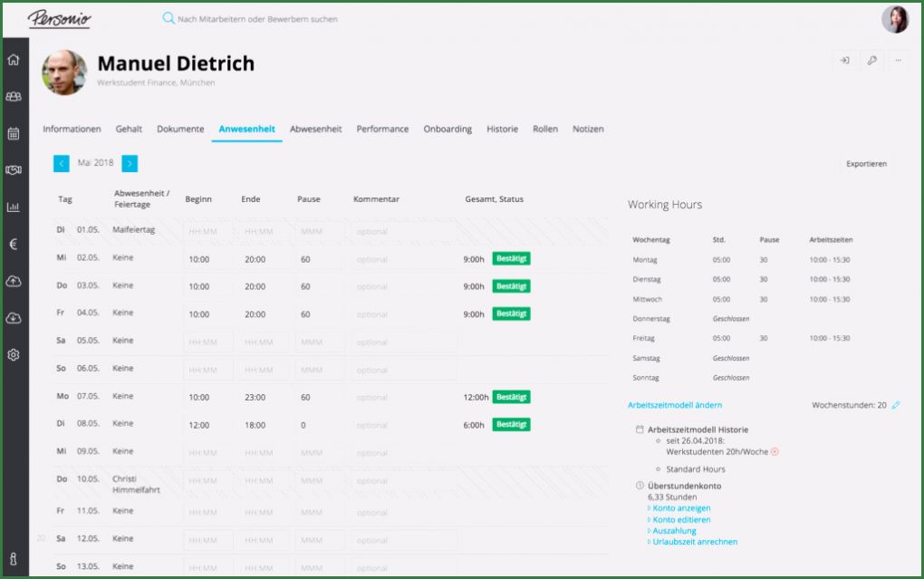Open the three-dots more options menu
Viewport: 924px width, 579px height.
click(x=898, y=61)
